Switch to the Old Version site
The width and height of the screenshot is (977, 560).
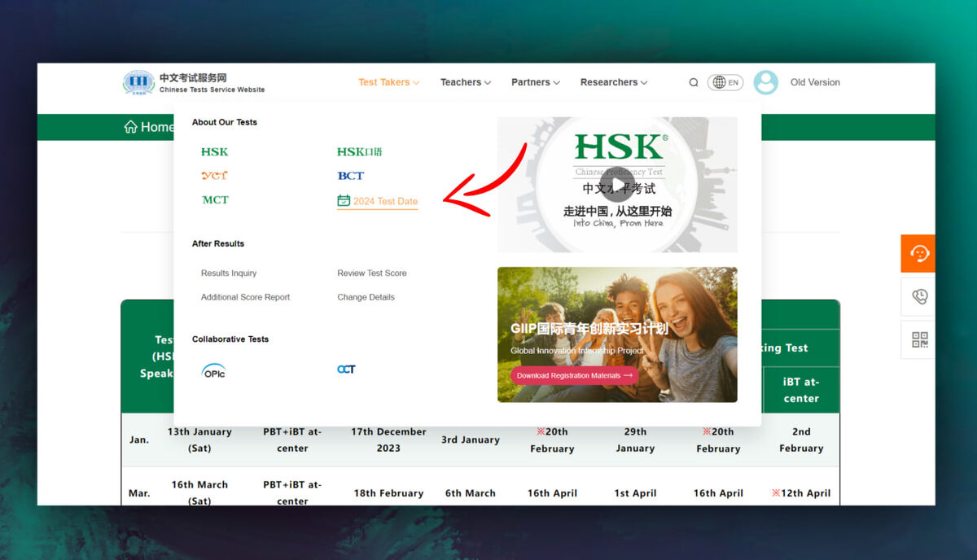point(815,82)
